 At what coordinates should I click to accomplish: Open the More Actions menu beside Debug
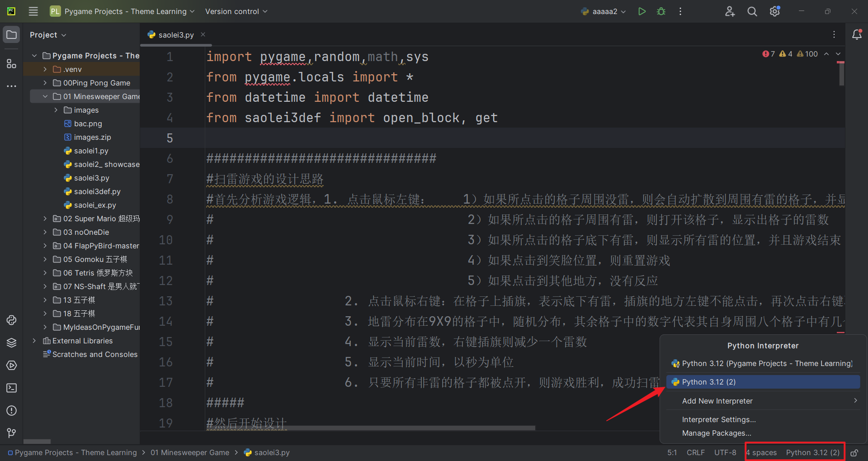coord(680,11)
